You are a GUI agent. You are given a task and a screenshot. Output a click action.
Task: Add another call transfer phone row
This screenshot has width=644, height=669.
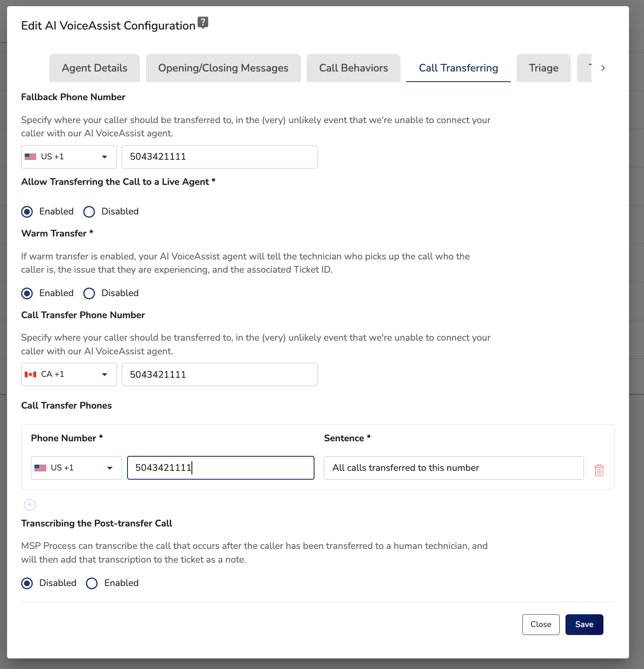pos(30,505)
